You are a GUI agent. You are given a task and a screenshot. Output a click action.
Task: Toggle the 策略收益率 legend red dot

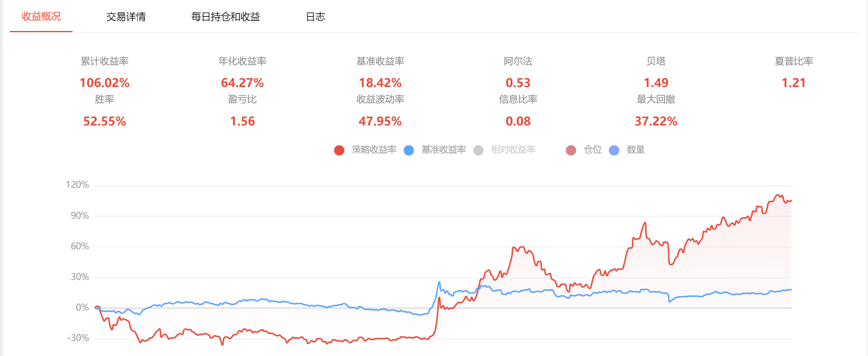[339, 150]
